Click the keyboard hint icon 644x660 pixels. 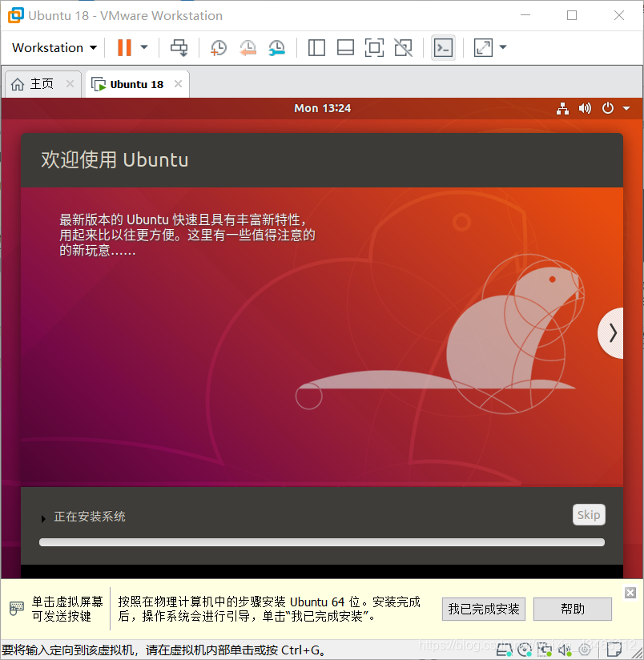pyautogui.click(x=16, y=608)
